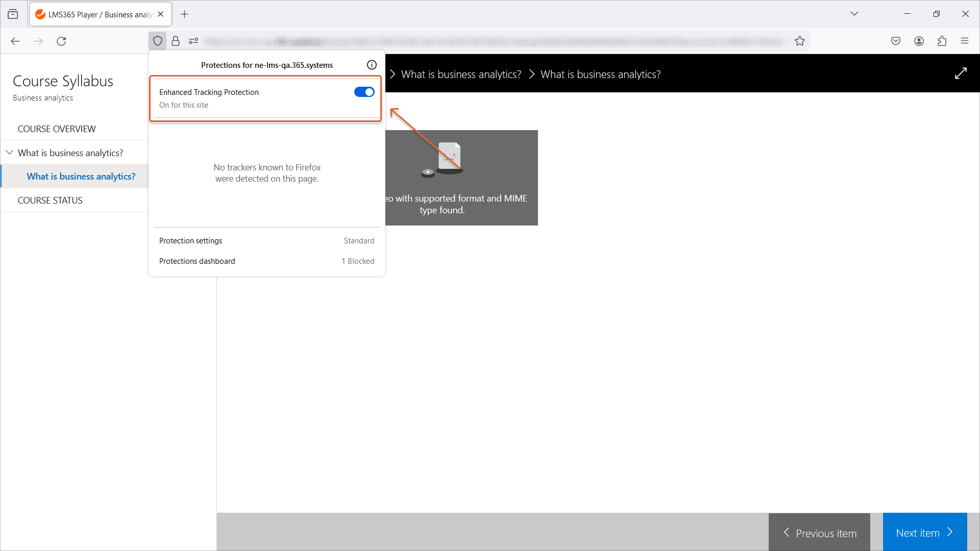
Task: Open site permissions icon in address bar
Action: point(193,41)
